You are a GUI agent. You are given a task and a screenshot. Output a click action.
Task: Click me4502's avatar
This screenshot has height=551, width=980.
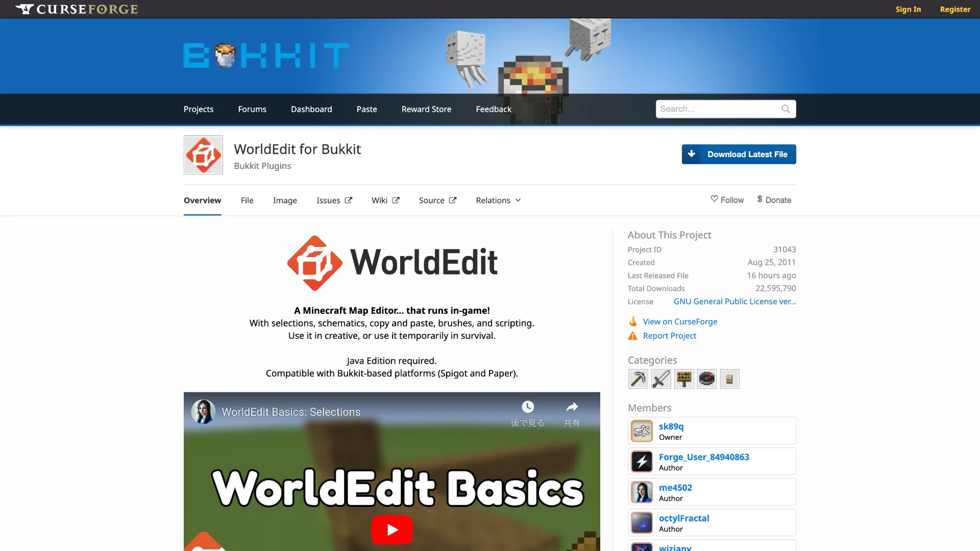point(642,492)
